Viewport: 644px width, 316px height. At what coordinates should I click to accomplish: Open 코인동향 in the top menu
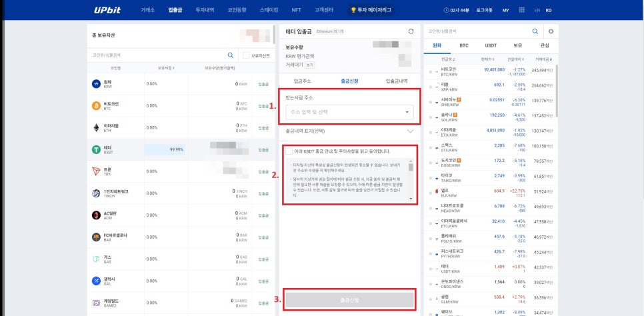[237, 10]
